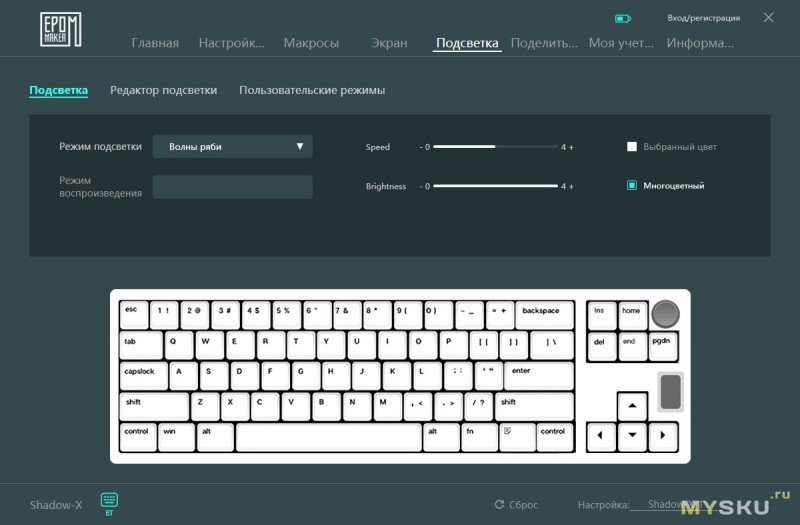Toggle the Многоцветный checkbox

pyautogui.click(x=632, y=185)
